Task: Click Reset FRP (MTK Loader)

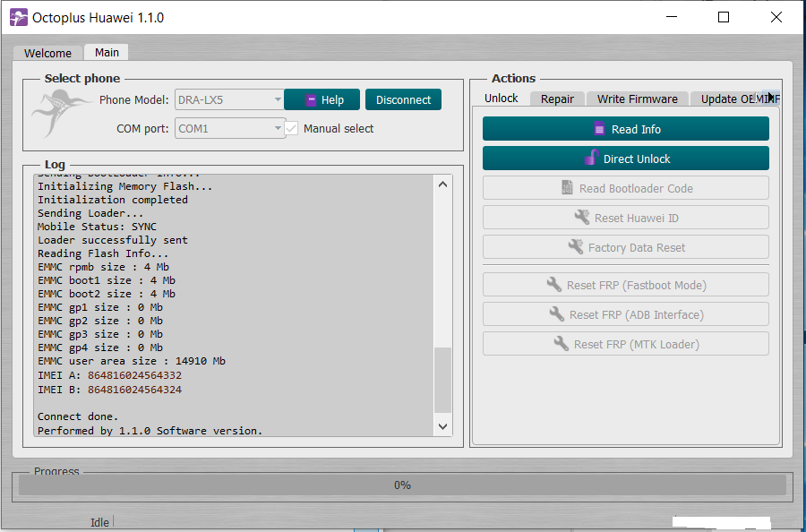Action: 626,344
